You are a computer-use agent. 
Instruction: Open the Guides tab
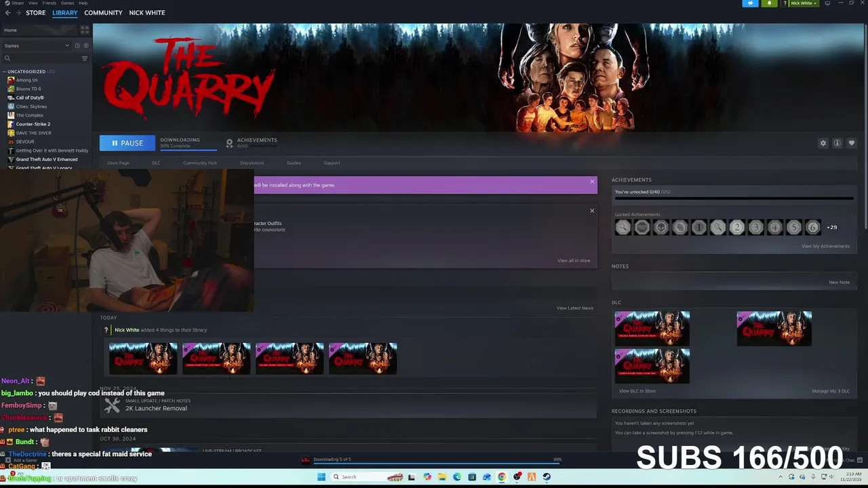click(x=294, y=163)
